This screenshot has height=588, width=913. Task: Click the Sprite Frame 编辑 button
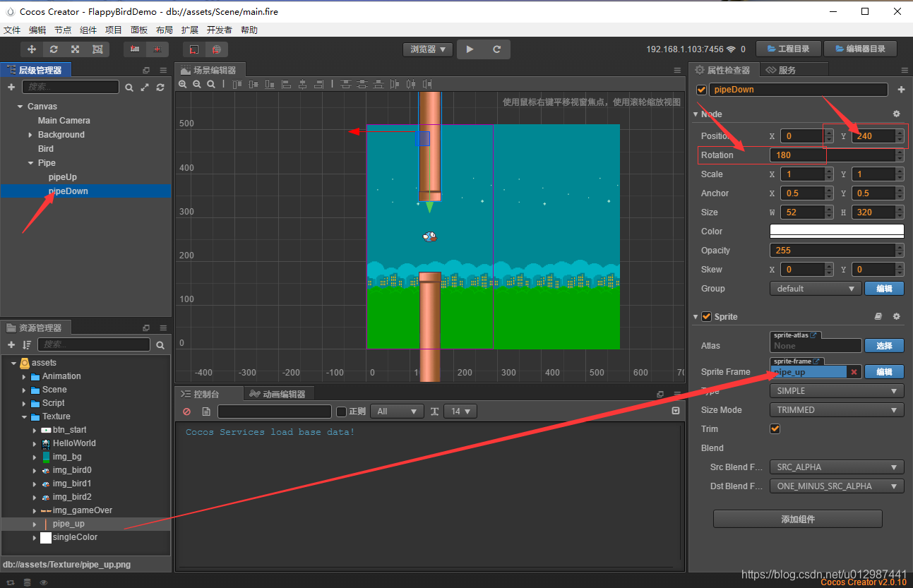point(884,372)
